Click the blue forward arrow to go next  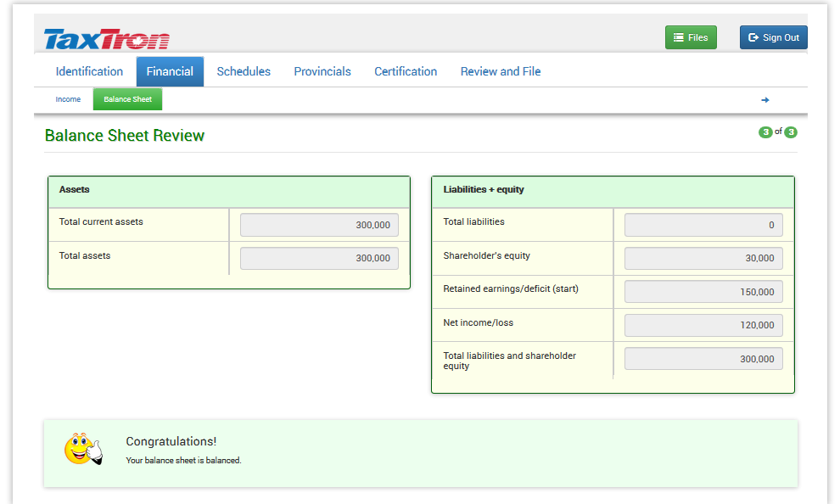click(x=764, y=99)
